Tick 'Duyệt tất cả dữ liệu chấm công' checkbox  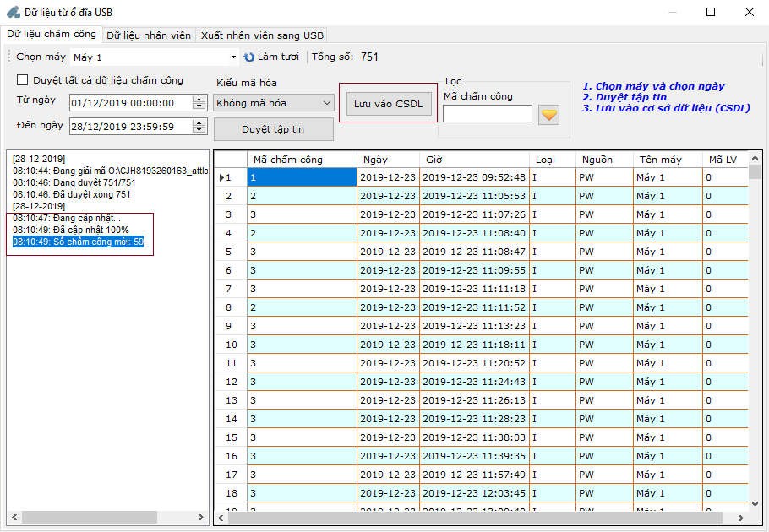click(23, 80)
